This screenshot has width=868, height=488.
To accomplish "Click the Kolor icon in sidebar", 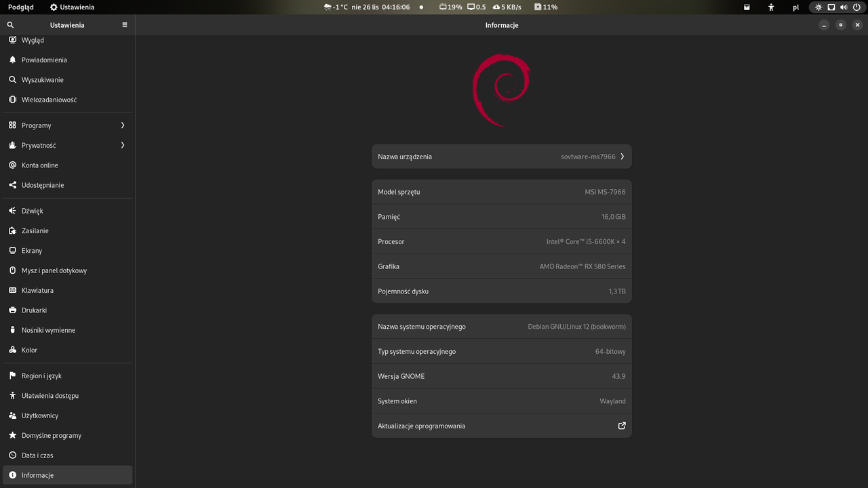I will [12, 350].
